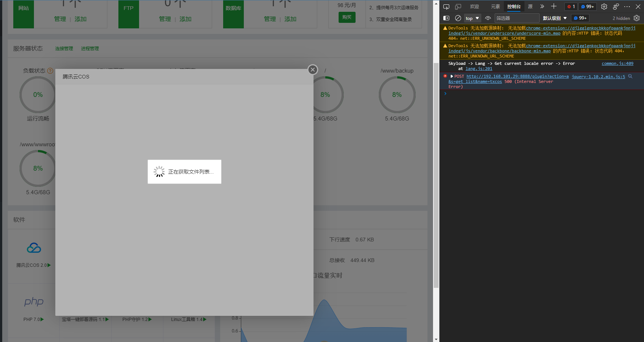Open the jquery-1.10.2.min.js:5 source link
This screenshot has width=644, height=342.
[x=598, y=76]
